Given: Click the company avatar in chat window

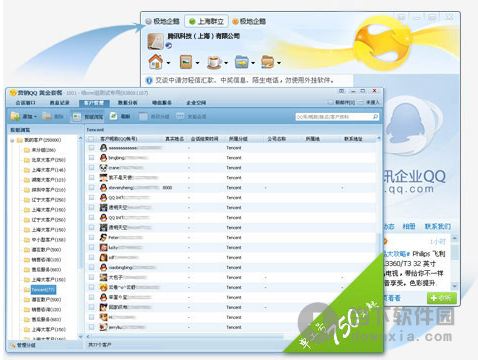Looking at the screenshot, I should 155,41.
